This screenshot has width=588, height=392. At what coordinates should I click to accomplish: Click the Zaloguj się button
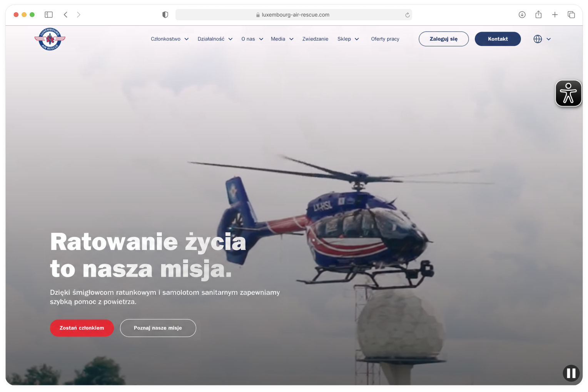click(444, 39)
